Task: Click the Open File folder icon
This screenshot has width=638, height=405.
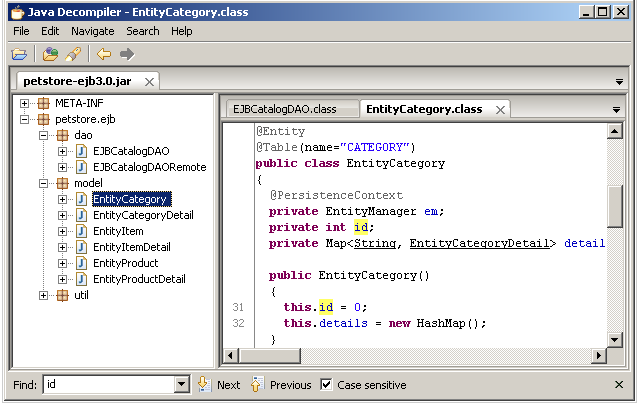Action: 18,54
